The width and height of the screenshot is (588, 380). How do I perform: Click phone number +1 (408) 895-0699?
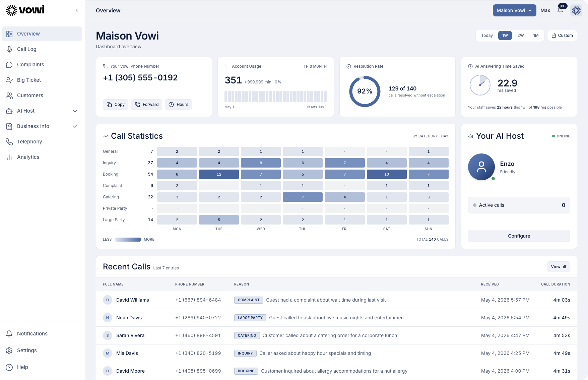[198, 371]
